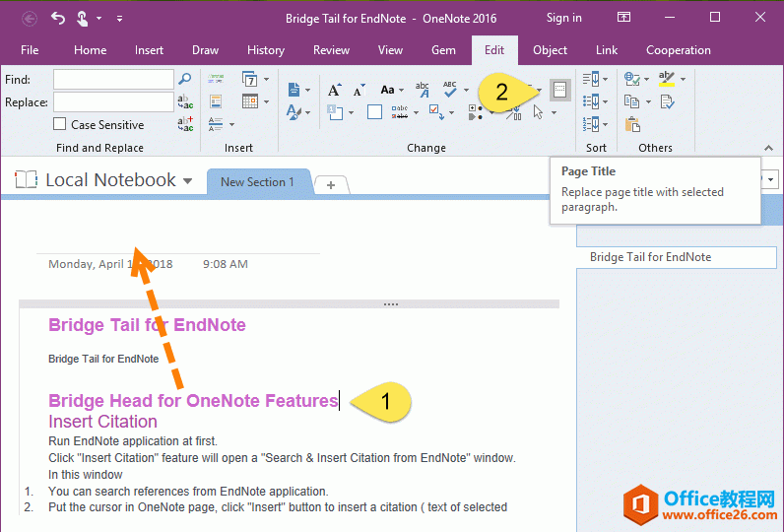Click the Find magnifier search icon
The width and height of the screenshot is (784, 532).
184,79
